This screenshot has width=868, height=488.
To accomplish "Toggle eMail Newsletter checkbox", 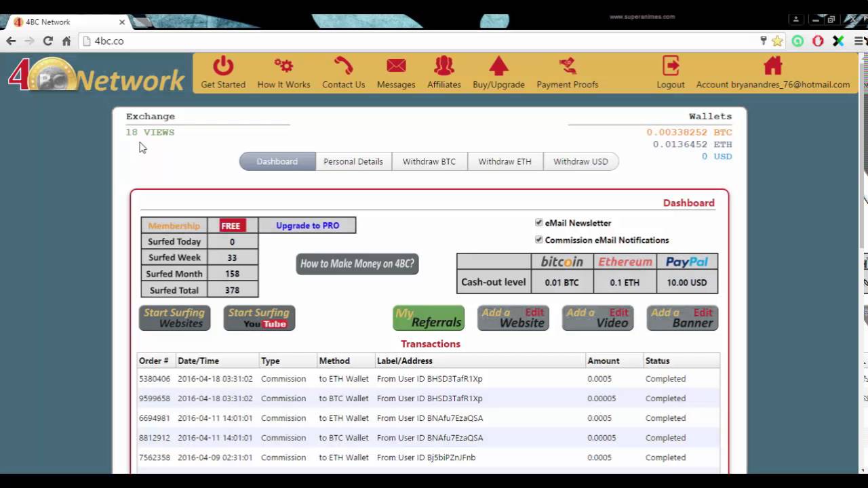I will [x=539, y=222].
